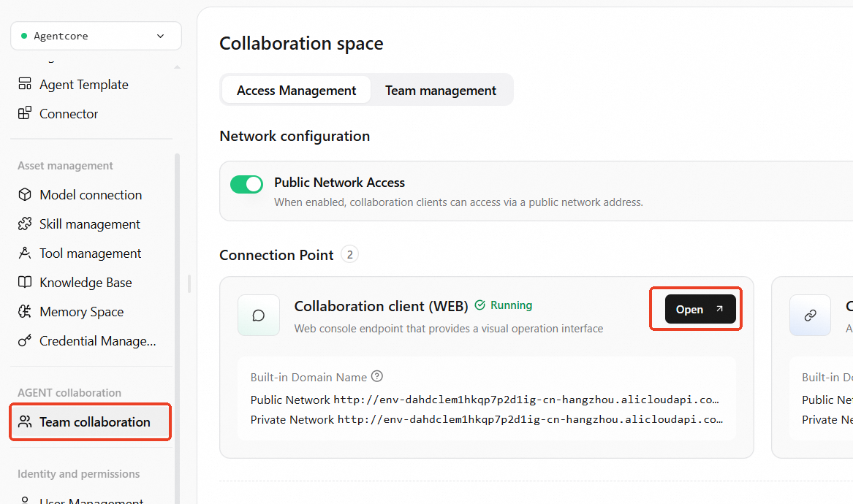
Task: Click the Running status check icon
Action: click(x=479, y=305)
